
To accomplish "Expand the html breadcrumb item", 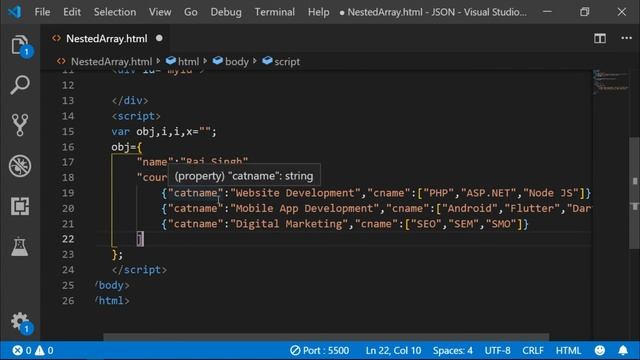I will tap(183, 62).
